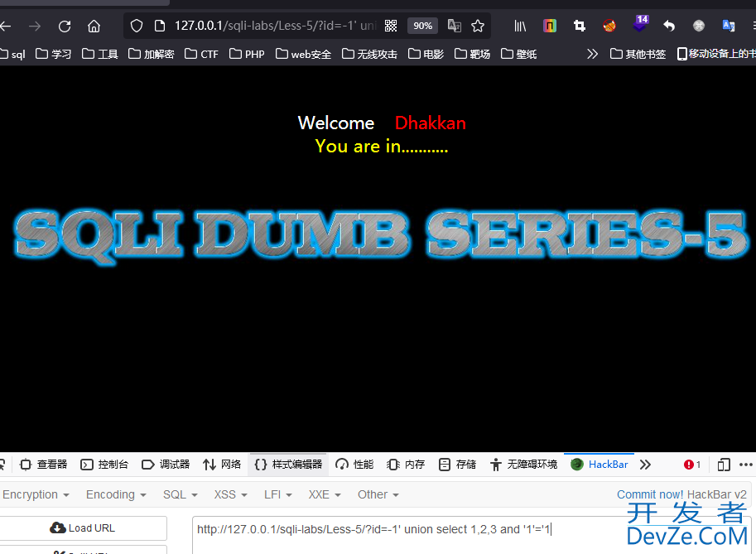This screenshot has width=756, height=554.
Task: Expand the LFI dropdown in HackBar
Action: point(277,494)
